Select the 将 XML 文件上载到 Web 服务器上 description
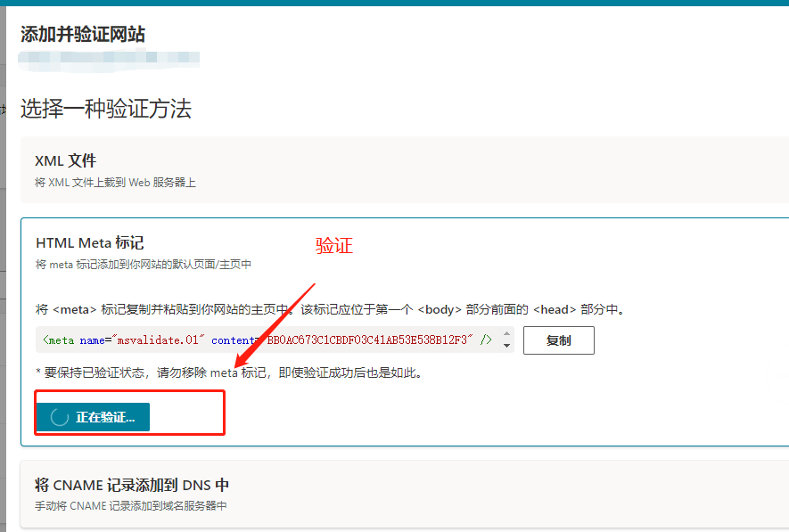Image resolution: width=789 pixels, height=532 pixels. tap(115, 183)
